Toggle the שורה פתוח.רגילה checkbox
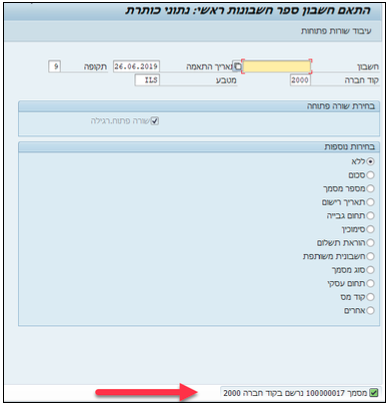Image resolution: width=388 pixels, height=406 pixels. [x=154, y=121]
